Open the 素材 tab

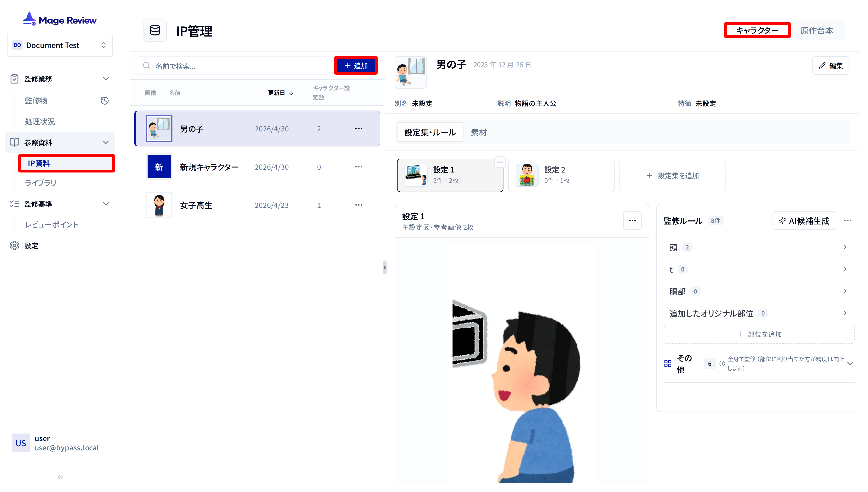click(479, 133)
